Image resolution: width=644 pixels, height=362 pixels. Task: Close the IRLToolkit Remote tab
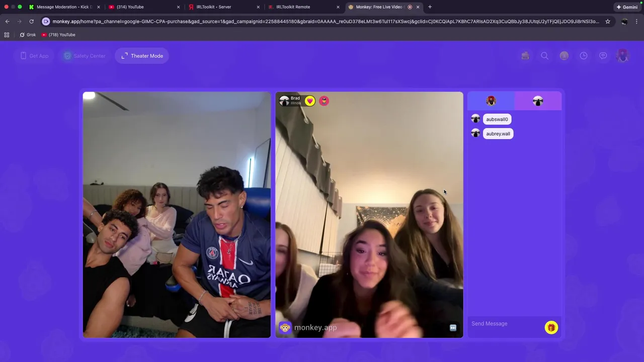point(338,7)
